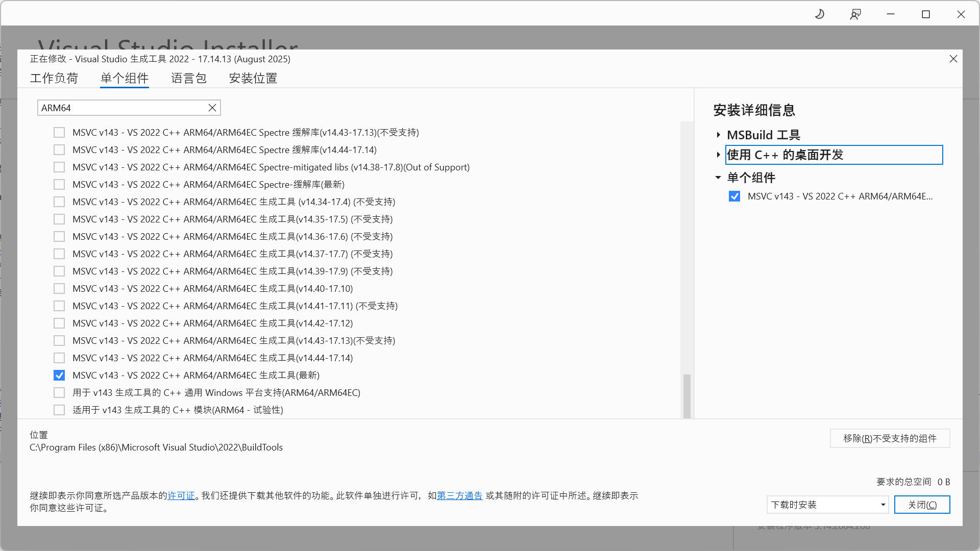Screen dimensions: 980x551
Task: Click the Remove unsupported components button
Action: point(890,438)
